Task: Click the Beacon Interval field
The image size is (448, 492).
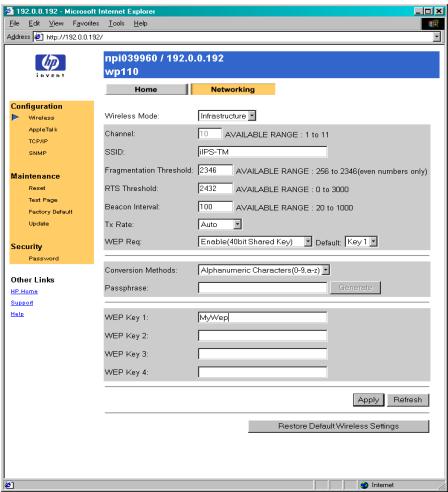Action: point(215,207)
